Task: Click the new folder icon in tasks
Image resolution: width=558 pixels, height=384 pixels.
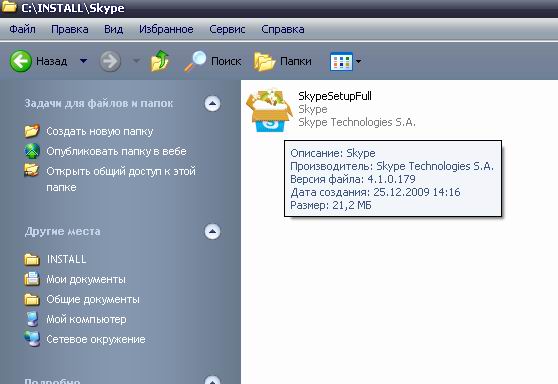Action: pyautogui.click(x=32, y=131)
